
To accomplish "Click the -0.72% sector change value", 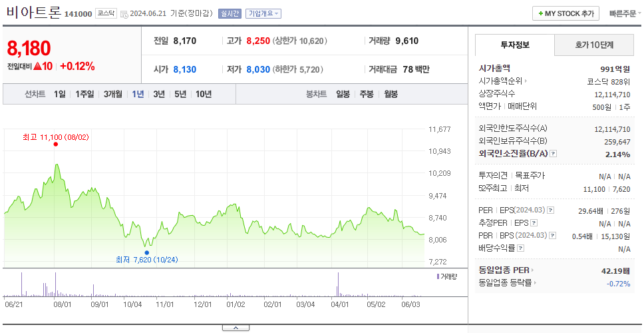I will coord(618,284).
